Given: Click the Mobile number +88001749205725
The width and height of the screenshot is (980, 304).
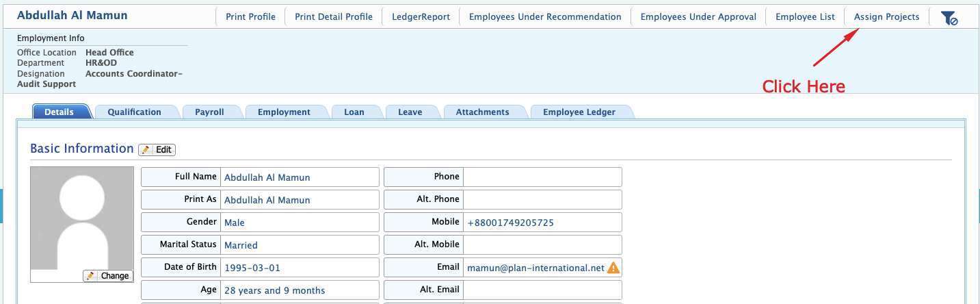Looking at the screenshot, I should (510, 223).
